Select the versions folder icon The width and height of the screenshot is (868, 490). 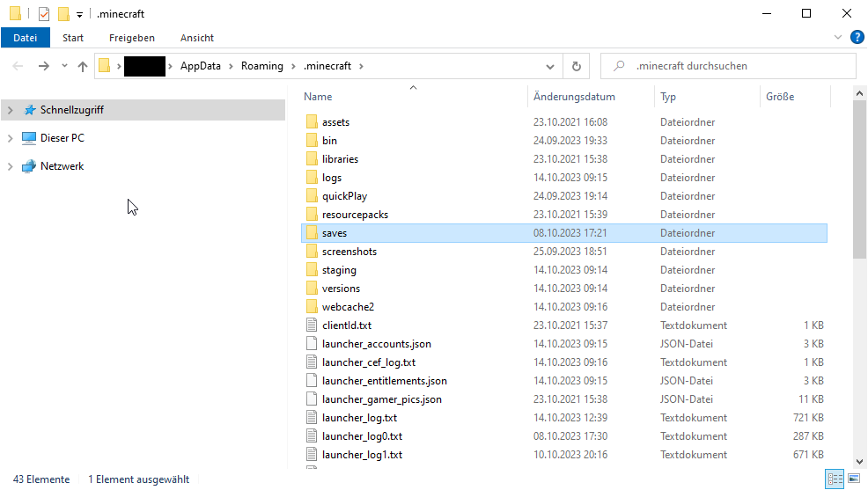(312, 289)
